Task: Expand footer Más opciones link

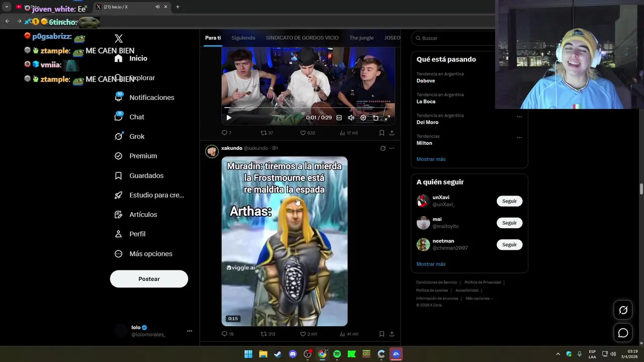Action: 479,299
